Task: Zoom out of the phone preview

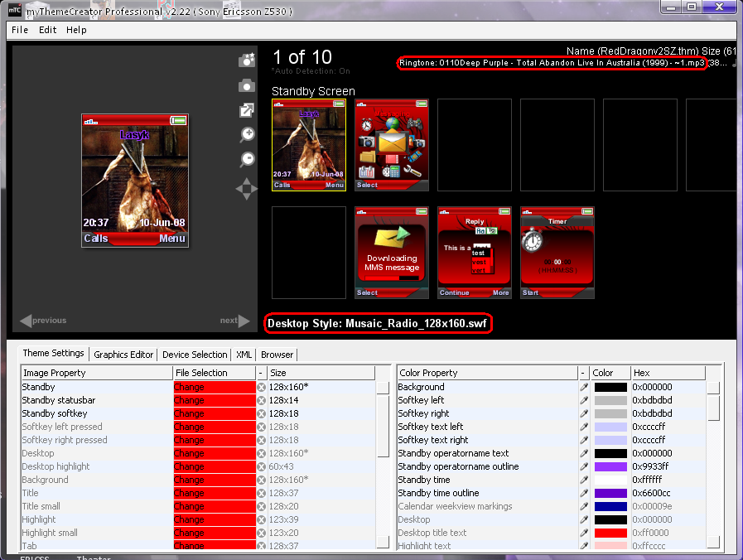Action: tap(247, 159)
